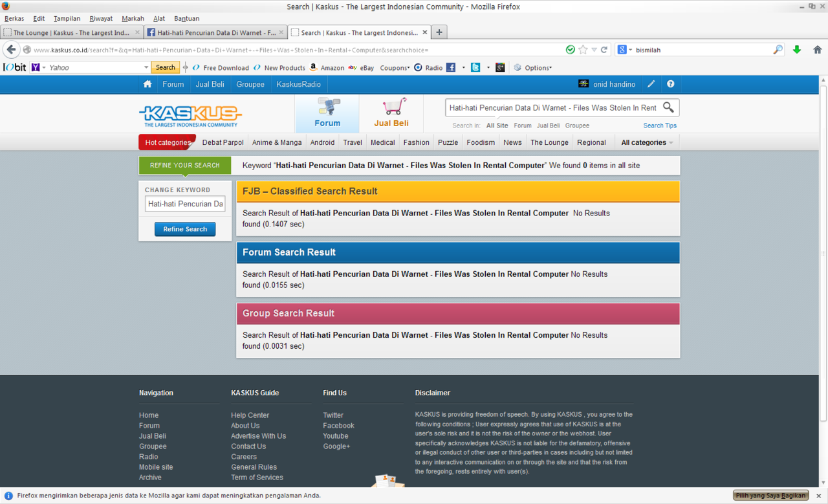The width and height of the screenshot is (828, 504).
Task: Click the Facebook icon in the toolbar
Action: tap(451, 67)
